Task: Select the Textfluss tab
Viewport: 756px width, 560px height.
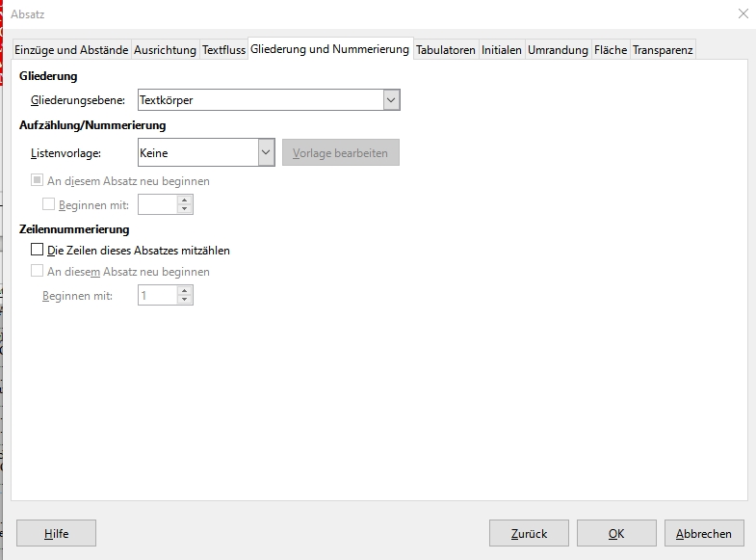Action: [x=223, y=50]
